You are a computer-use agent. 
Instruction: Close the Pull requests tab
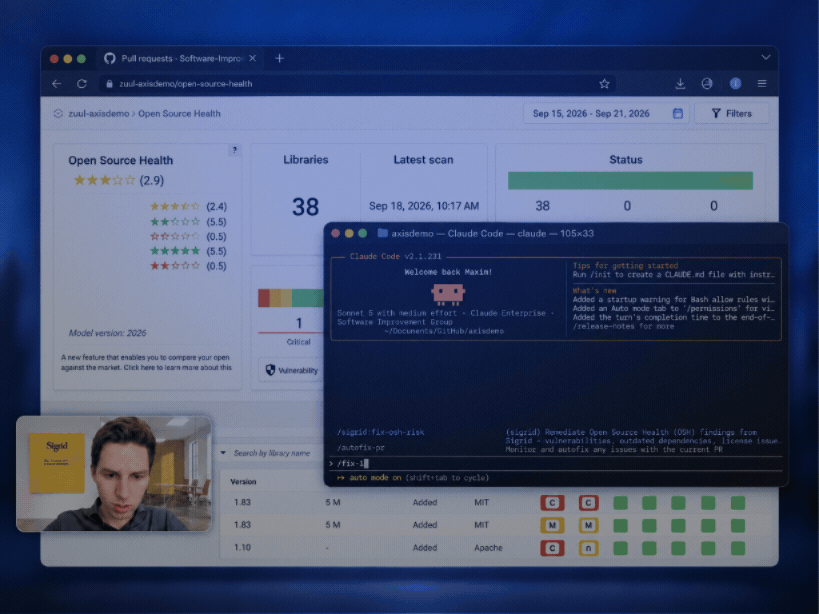(x=253, y=58)
